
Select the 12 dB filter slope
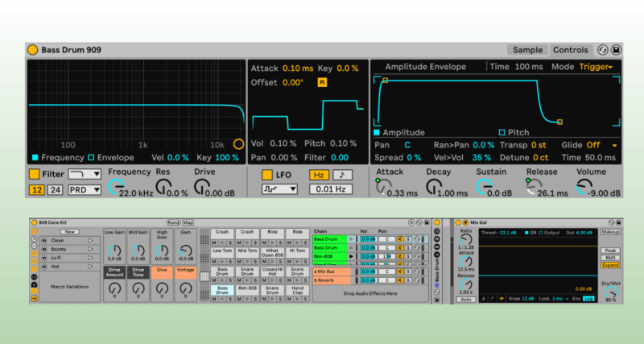point(37,190)
